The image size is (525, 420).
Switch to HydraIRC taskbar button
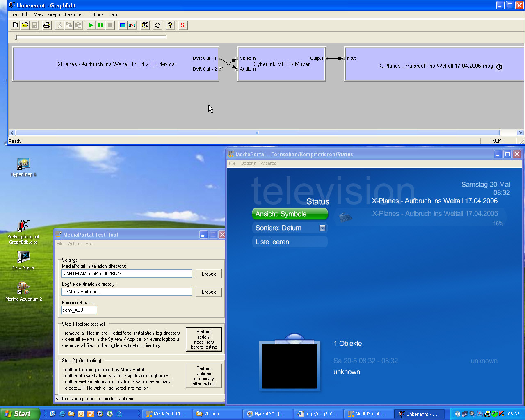[x=268, y=414]
